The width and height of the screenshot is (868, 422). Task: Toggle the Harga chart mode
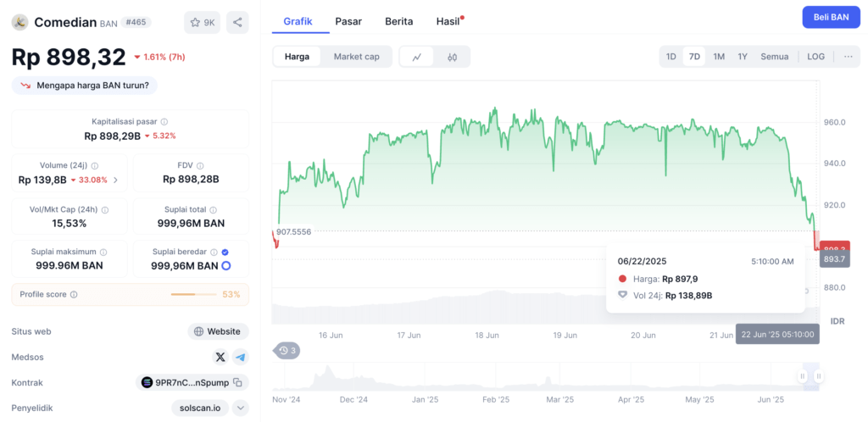[x=298, y=57]
